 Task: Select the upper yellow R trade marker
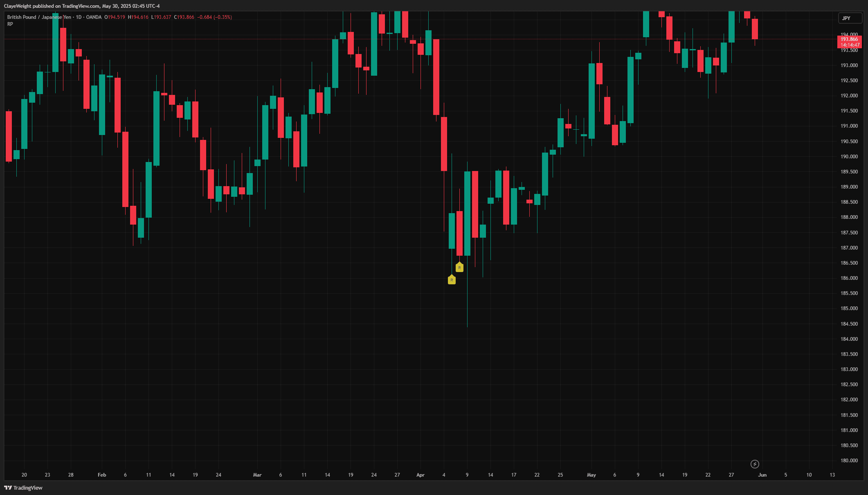[x=459, y=267]
